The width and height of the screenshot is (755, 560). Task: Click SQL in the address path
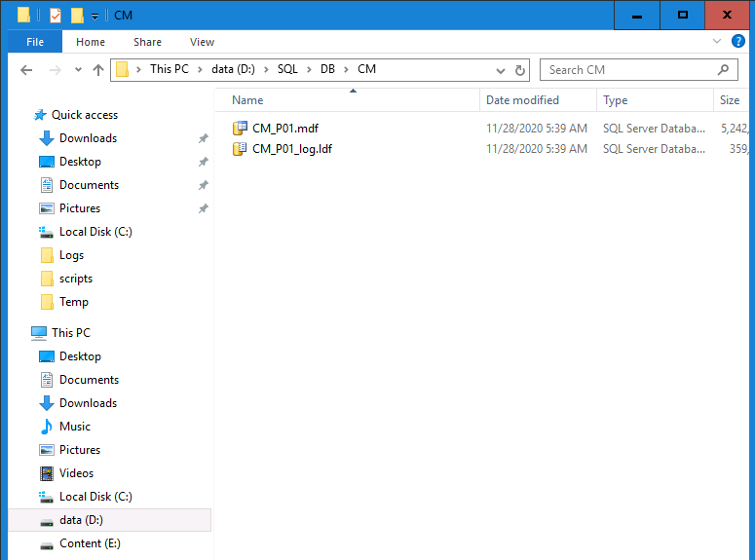pos(287,69)
